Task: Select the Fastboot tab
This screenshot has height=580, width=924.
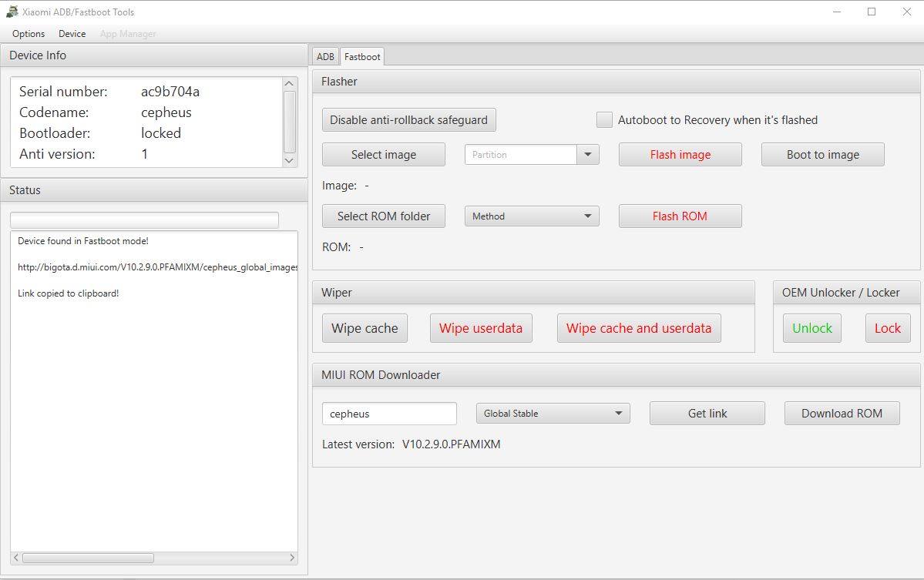Action: pyautogui.click(x=362, y=56)
